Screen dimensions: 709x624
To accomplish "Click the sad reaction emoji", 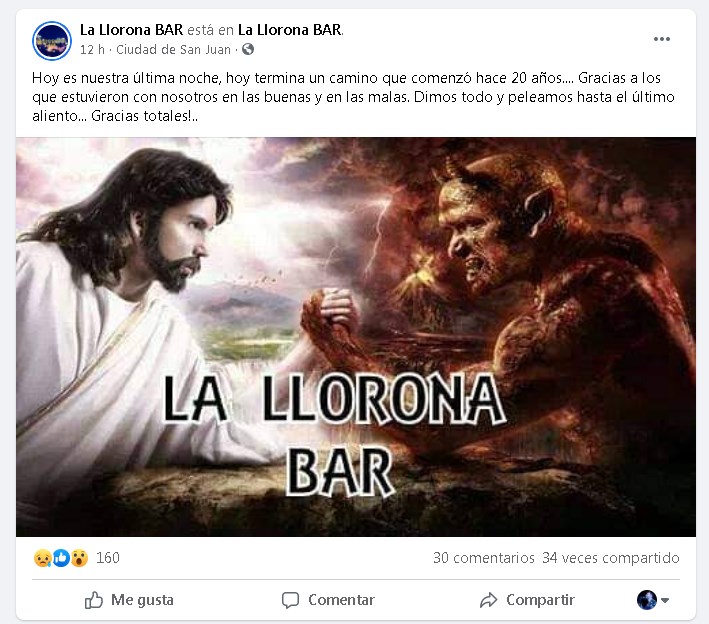I will tap(42, 558).
